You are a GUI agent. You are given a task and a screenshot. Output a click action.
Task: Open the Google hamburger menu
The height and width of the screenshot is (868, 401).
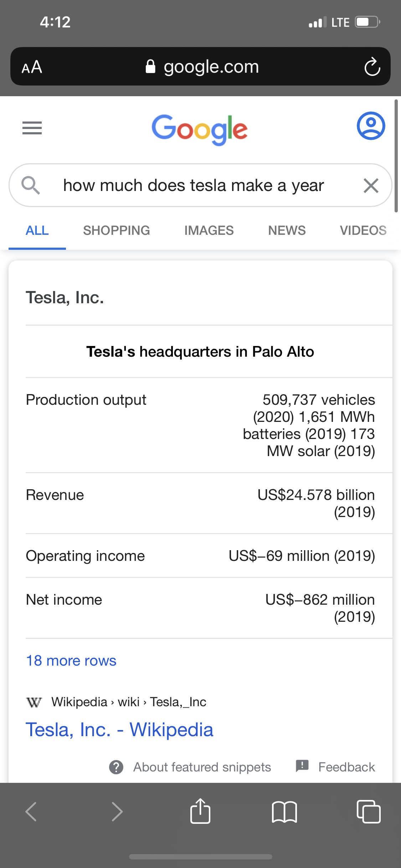coord(32,128)
